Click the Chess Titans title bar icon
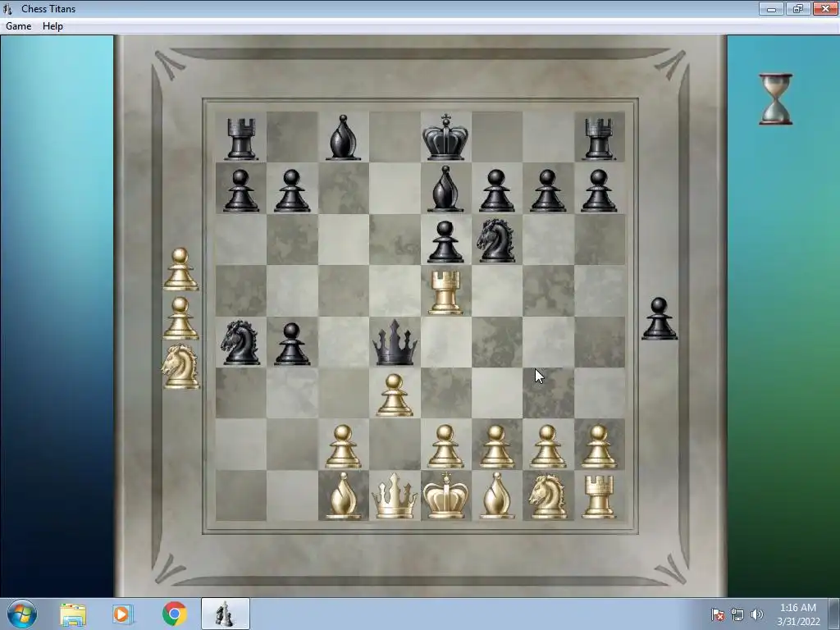Viewport: 840px width, 630px height. pyautogui.click(x=7, y=9)
